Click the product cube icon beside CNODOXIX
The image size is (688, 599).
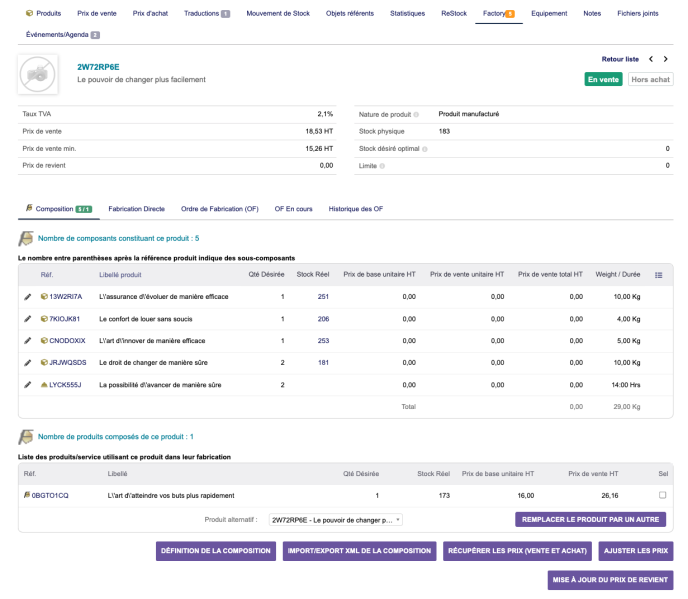point(44,341)
